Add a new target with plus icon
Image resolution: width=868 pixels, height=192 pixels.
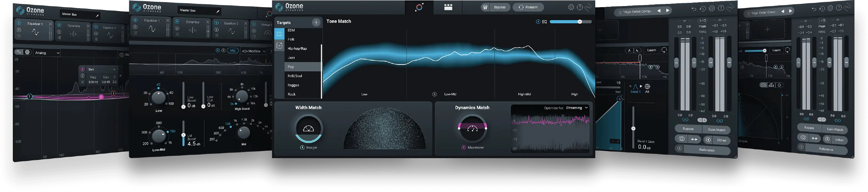tap(316, 22)
